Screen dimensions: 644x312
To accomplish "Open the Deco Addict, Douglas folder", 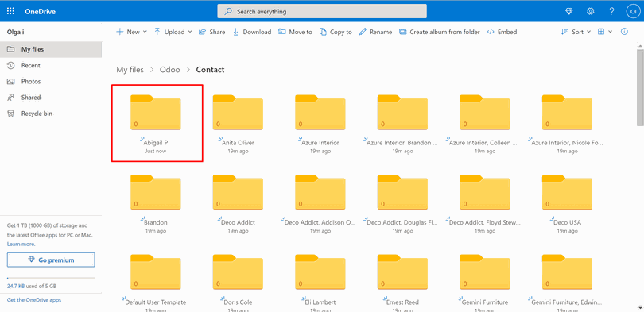I will tap(402, 192).
